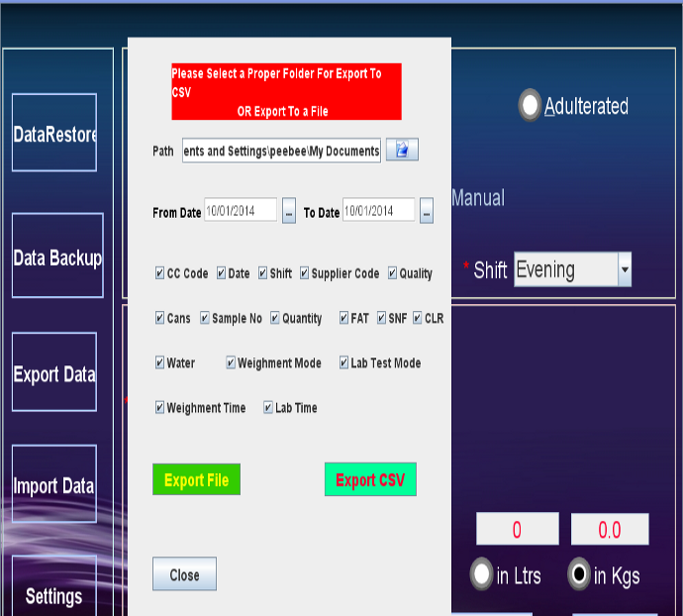Open DataRestore from the sidebar

[54, 134]
